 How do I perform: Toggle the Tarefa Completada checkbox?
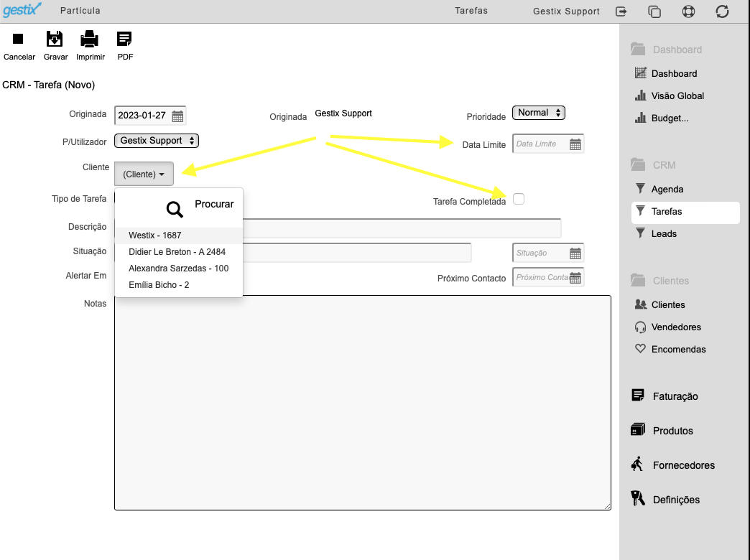point(519,199)
